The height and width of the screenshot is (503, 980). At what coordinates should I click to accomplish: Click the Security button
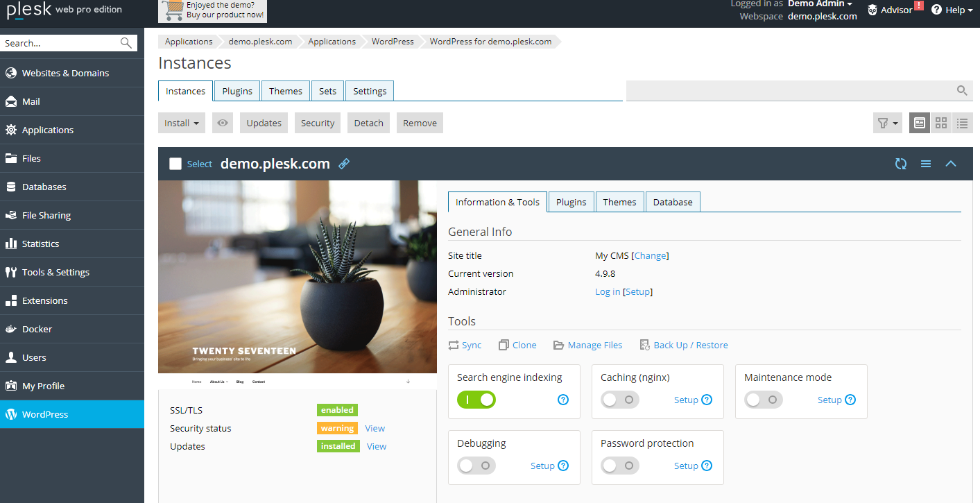coord(318,123)
